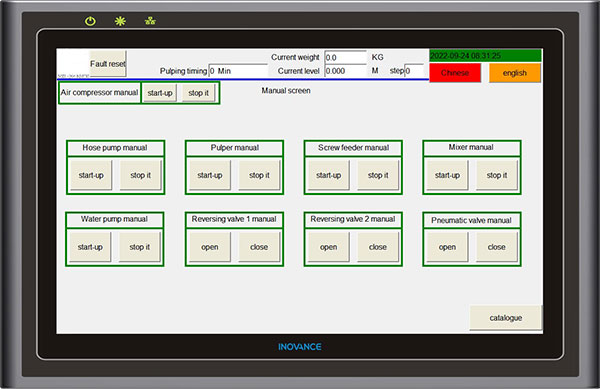Stop the air compressor manually
600x389 pixels.
[x=199, y=93]
